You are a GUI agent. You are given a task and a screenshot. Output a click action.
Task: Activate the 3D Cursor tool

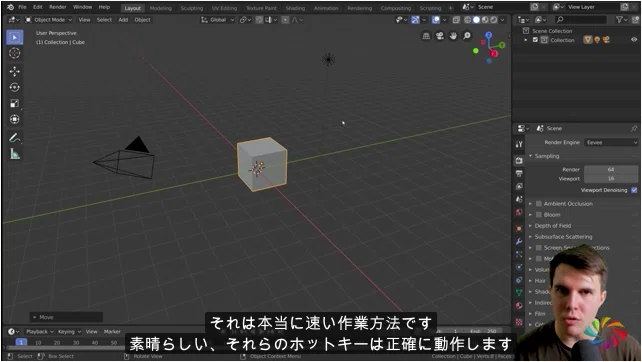pos(15,53)
